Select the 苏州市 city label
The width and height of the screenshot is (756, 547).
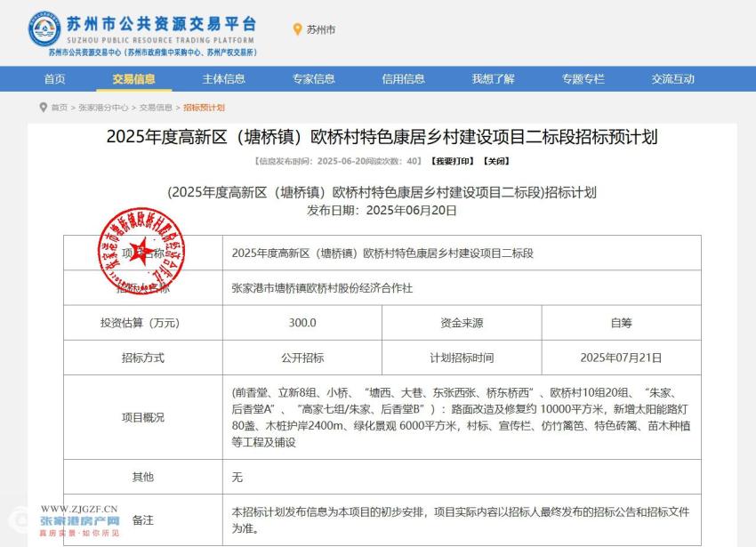(320, 30)
